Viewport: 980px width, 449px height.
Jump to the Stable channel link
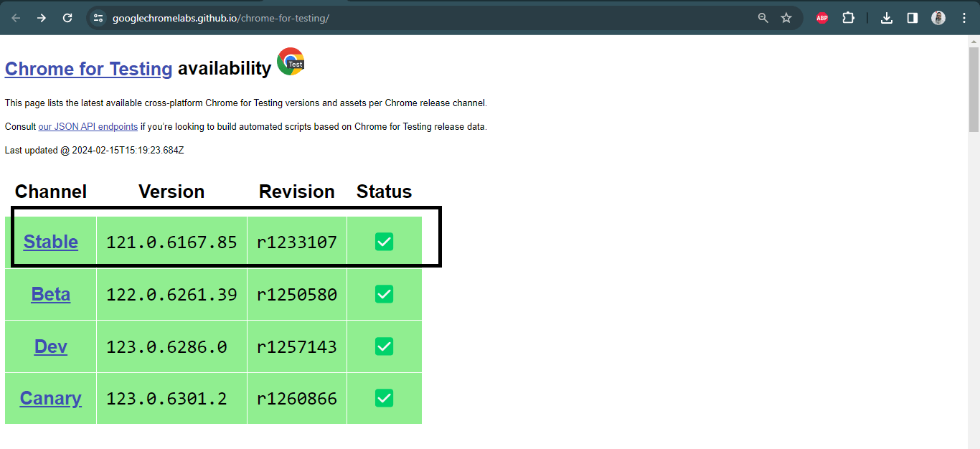[51, 242]
